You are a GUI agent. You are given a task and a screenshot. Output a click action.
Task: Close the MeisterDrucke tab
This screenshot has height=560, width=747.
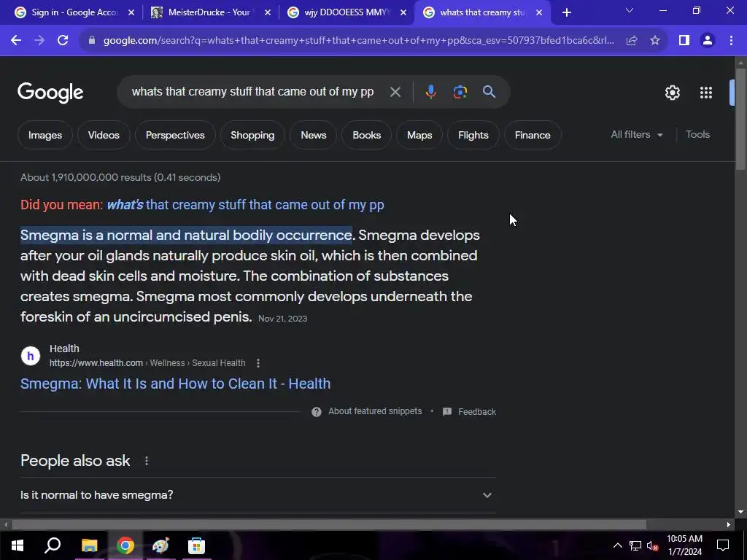click(268, 13)
